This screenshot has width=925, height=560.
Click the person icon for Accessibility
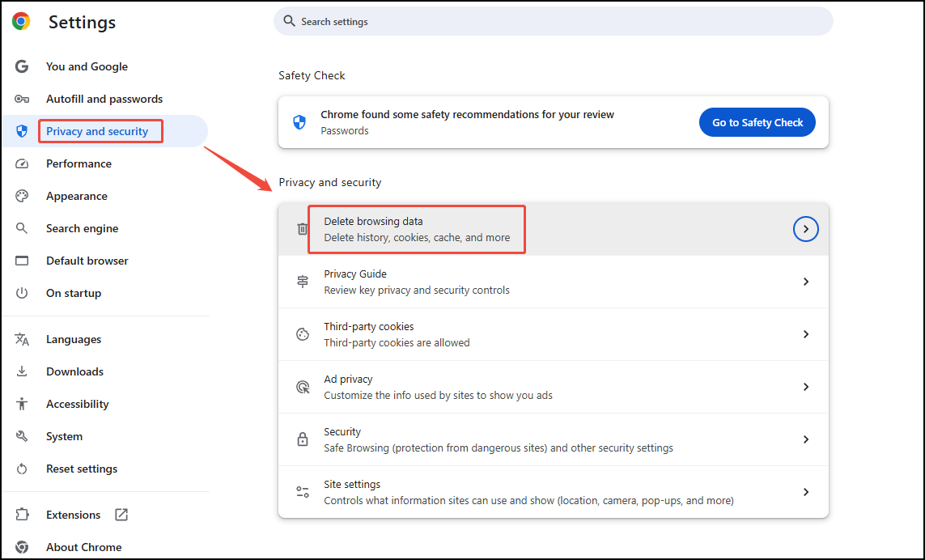tap(22, 404)
